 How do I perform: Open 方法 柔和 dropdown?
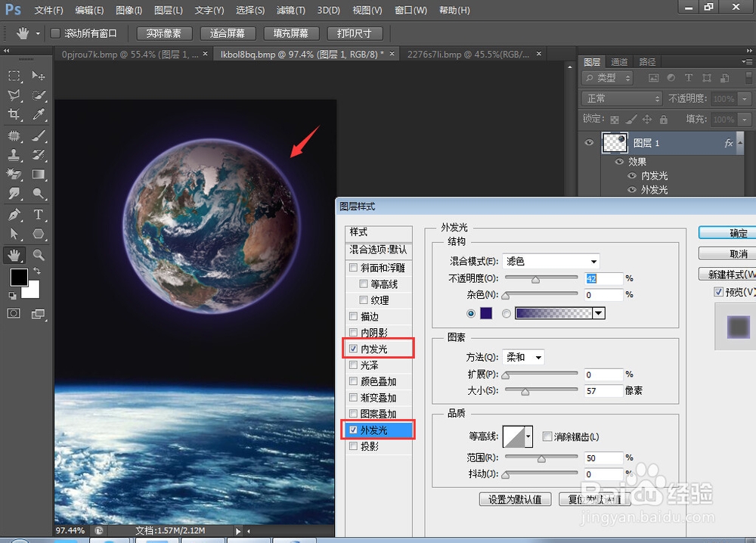point(523,358)
